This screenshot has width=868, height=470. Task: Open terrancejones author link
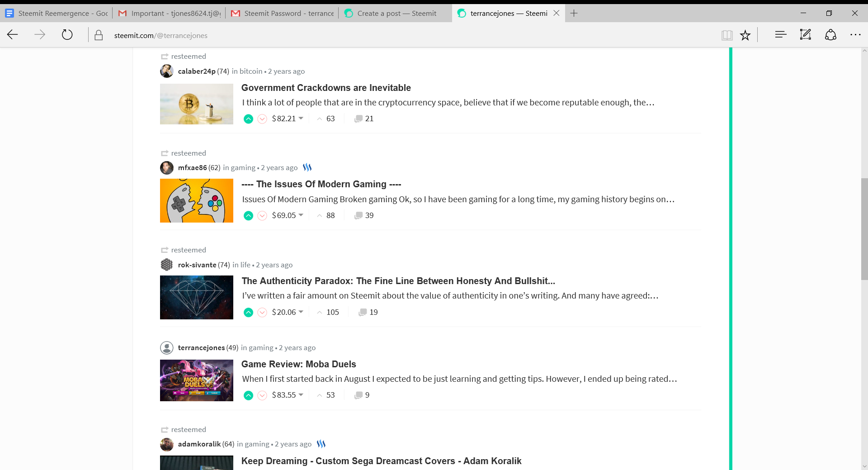(x=201, y=347)
